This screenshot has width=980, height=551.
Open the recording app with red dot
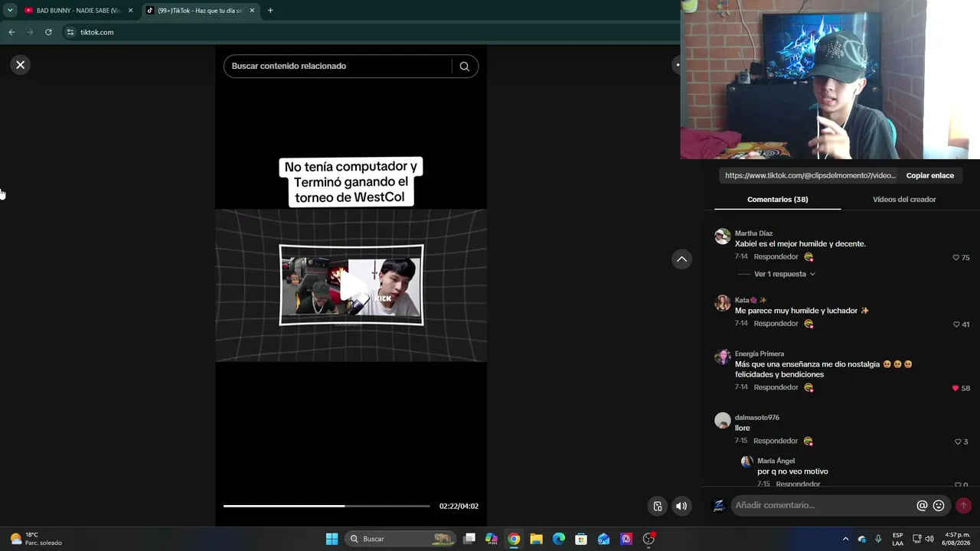(648, 539)
